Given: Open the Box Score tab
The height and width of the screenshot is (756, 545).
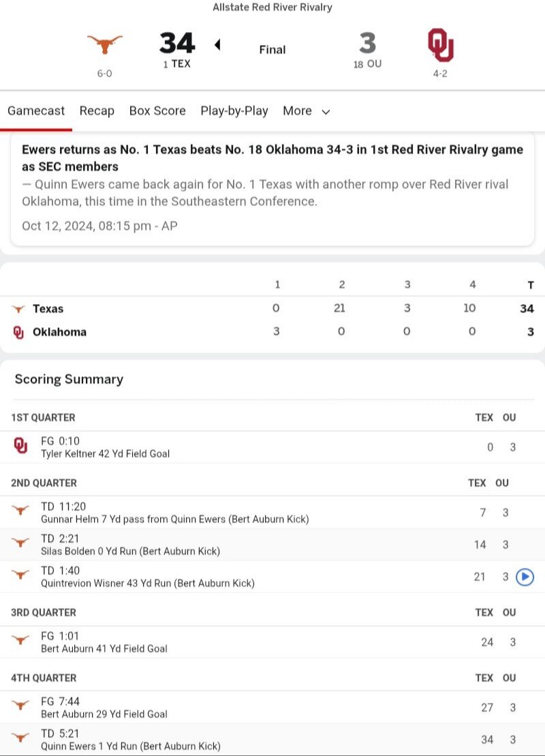Looking at the screenshot, I should (x=157, y=111).
